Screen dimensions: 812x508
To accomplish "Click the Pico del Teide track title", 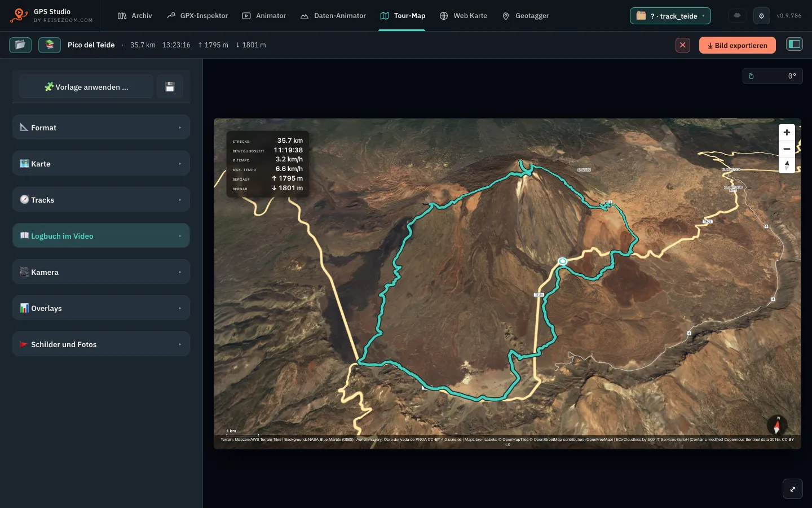I will point(91,45).
